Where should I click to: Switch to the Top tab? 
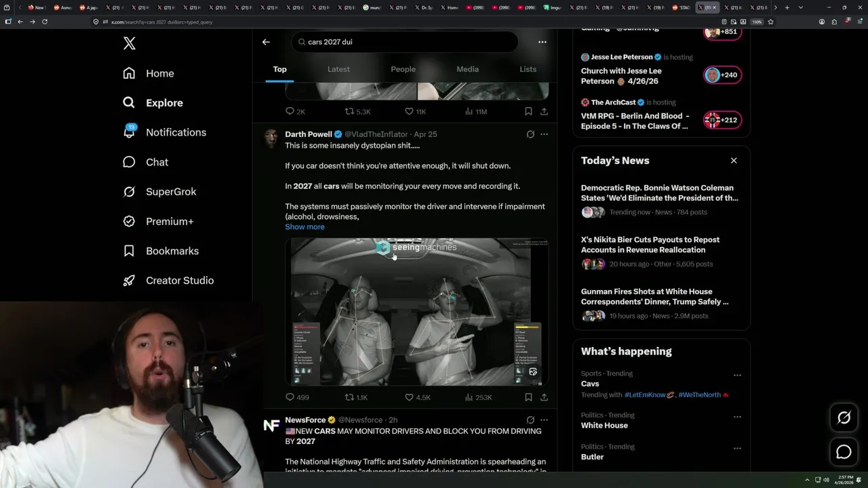279,69
